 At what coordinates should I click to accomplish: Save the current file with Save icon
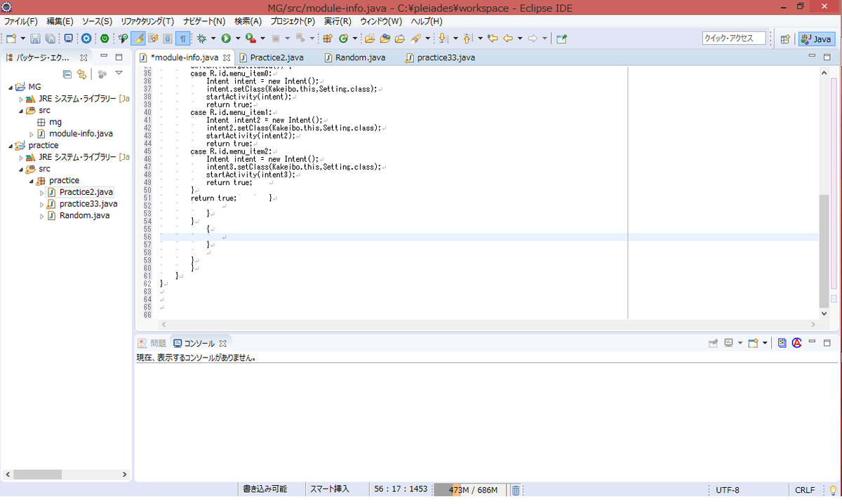tap(35, 39)
